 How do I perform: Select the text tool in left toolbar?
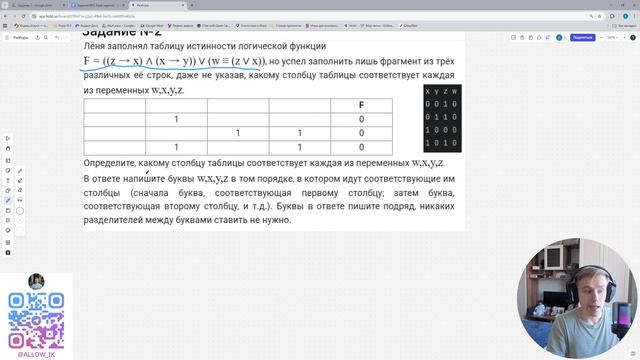8,180
